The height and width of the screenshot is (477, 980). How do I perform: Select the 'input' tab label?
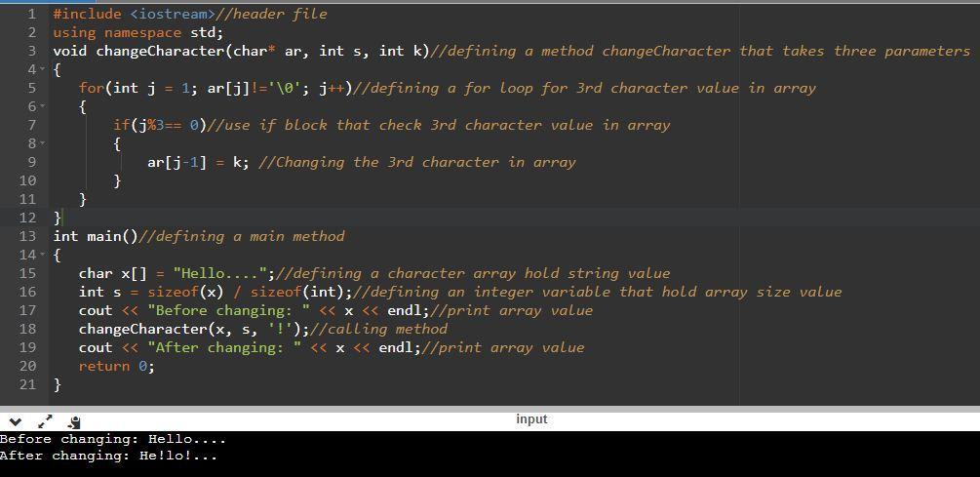pyautogui.click(x=531, y=419)
